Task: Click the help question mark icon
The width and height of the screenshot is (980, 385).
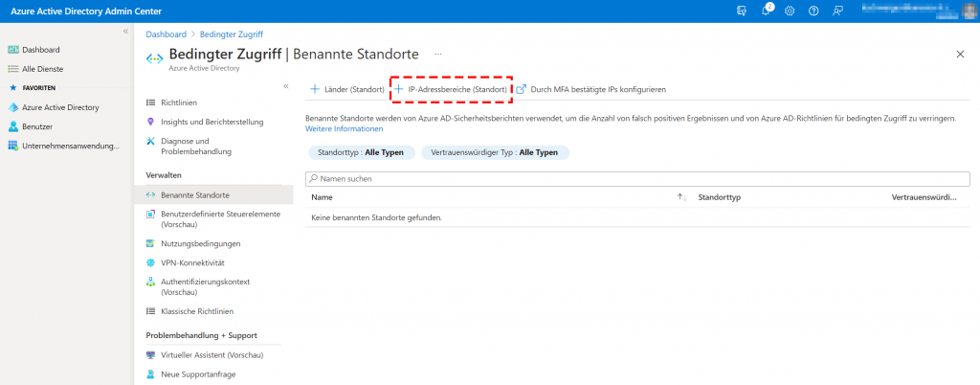Action: pyautogui.click(x=813, y=11)
